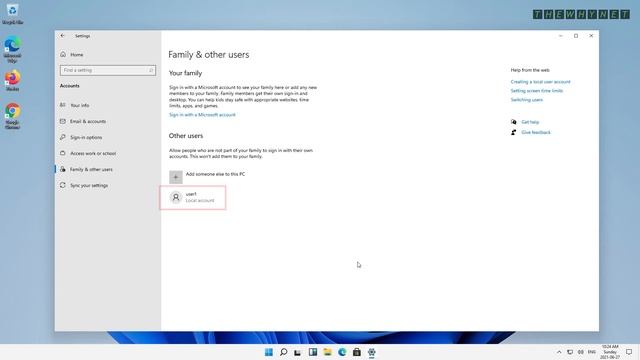Open Firefox desktop shortcut
This screenshot has height=360, width=640.
[x=12, y=80]
